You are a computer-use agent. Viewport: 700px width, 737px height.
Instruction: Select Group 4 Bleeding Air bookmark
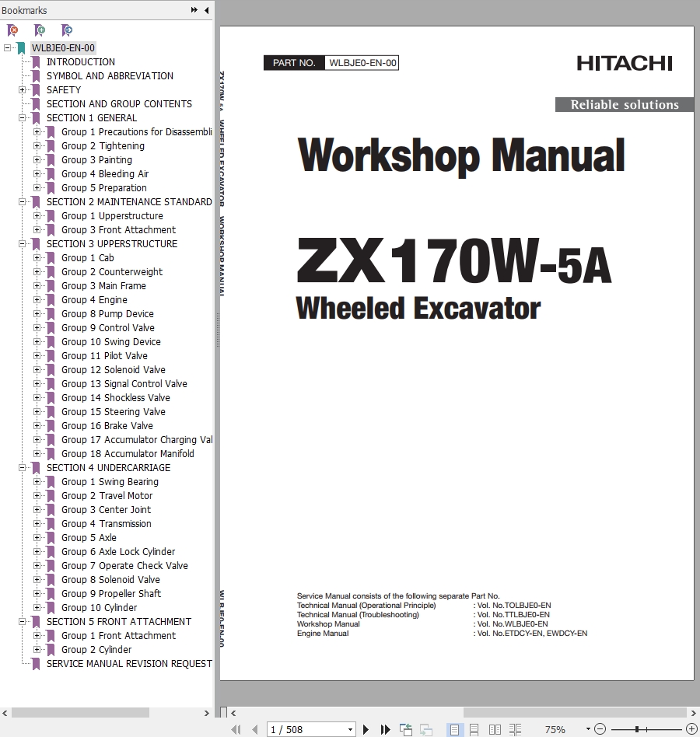click(x=105, y=174)
